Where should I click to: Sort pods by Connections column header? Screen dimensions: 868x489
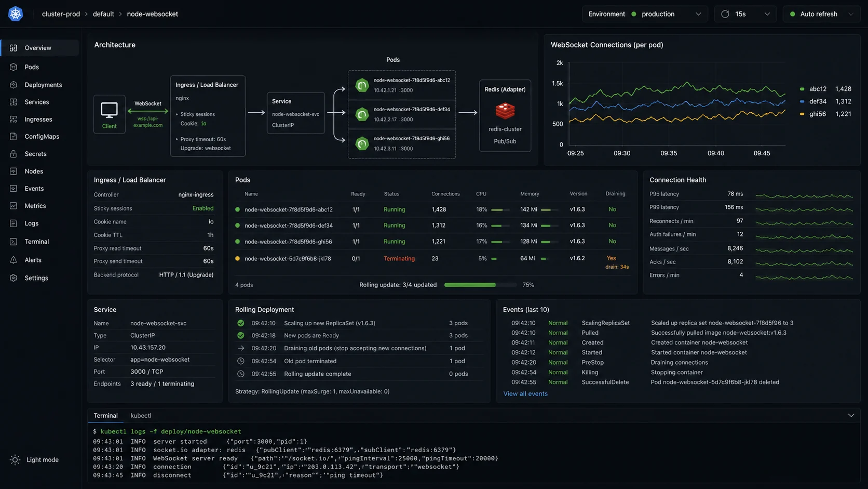pyautogui.click(x=445, y=194)
